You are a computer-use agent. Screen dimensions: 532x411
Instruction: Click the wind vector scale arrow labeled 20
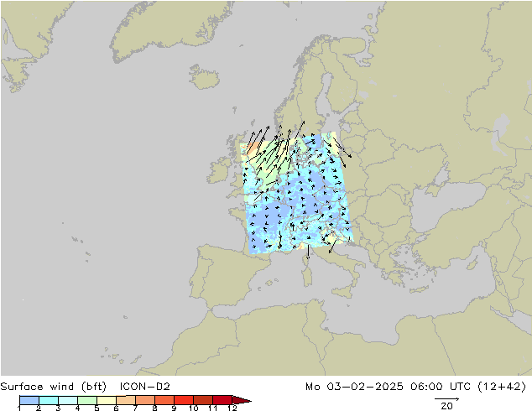click(x=446, y=398)
